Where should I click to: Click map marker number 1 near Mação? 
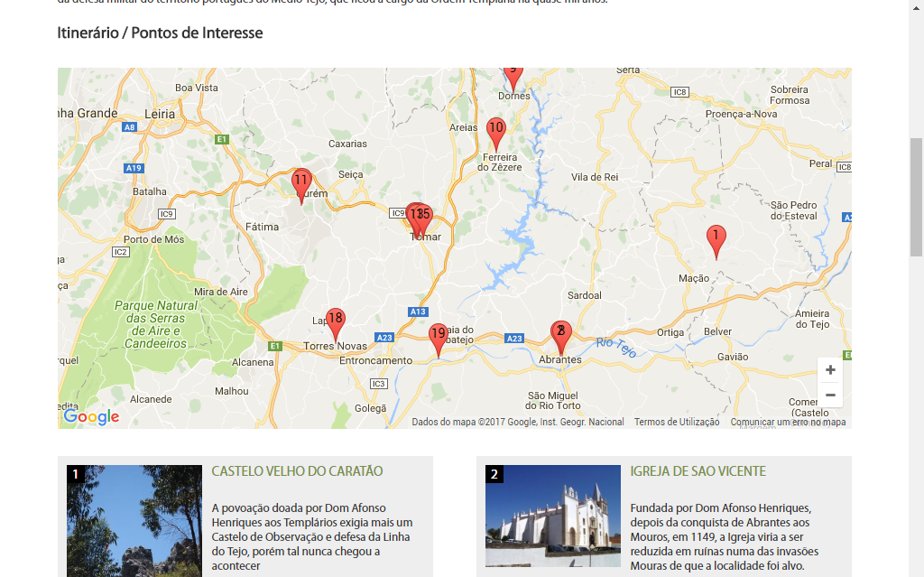(716, 239)
